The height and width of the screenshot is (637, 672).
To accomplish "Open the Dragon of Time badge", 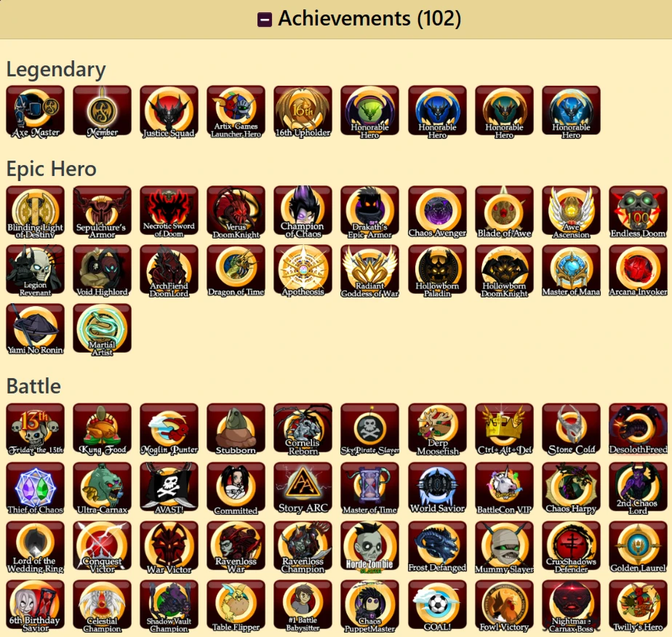I will click(236, 271).
